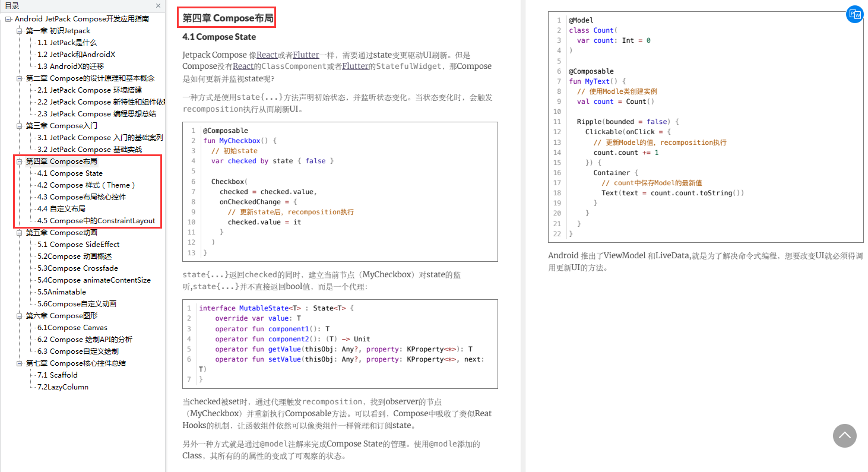The height and width of the screenshot is (472, 868).
Task: Select 1.3 AndroidX的迁移 entry
Action: pos(71,66)
